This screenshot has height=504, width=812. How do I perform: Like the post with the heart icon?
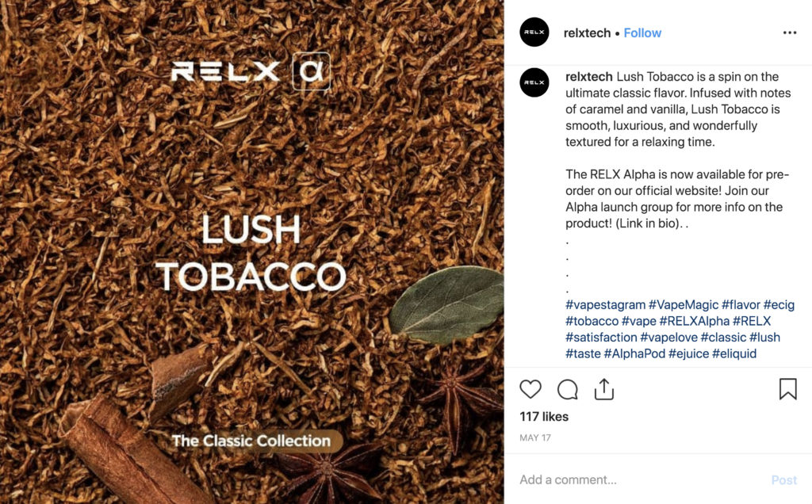[x=530, y=389]
